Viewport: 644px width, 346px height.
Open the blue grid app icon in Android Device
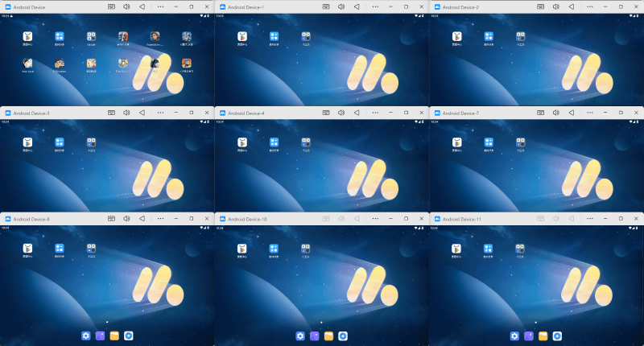pyautogui.click(x=60, y=36)
